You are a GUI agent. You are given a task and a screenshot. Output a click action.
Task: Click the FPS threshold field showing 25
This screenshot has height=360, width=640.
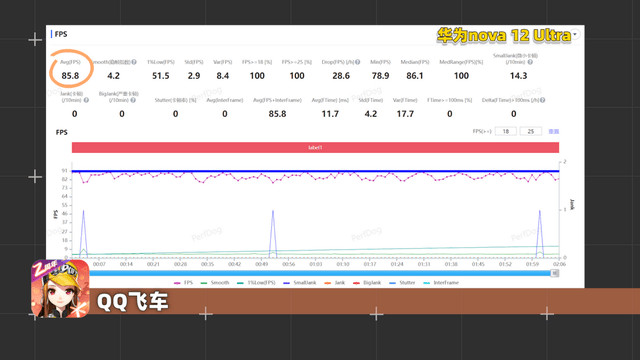[x=531, y=131]
